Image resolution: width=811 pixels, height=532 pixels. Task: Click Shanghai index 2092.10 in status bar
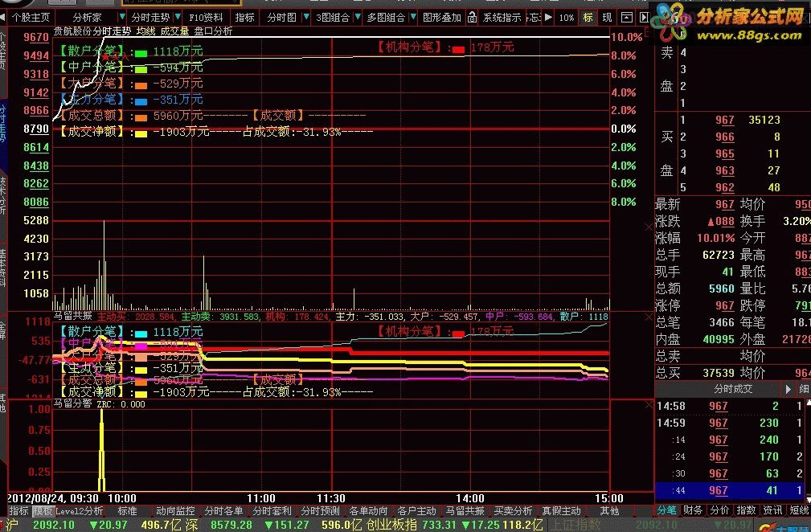pyautogui.click(x=54, y=526)
